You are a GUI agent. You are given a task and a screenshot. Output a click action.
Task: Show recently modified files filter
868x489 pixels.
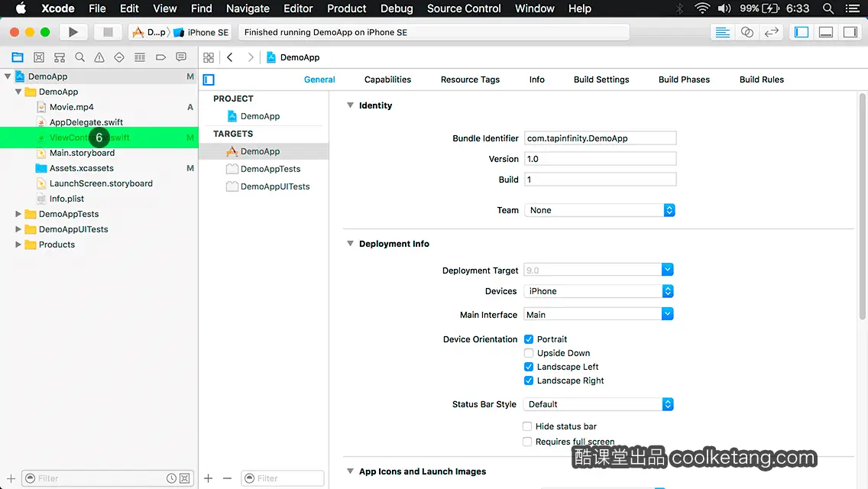(172, 478)
